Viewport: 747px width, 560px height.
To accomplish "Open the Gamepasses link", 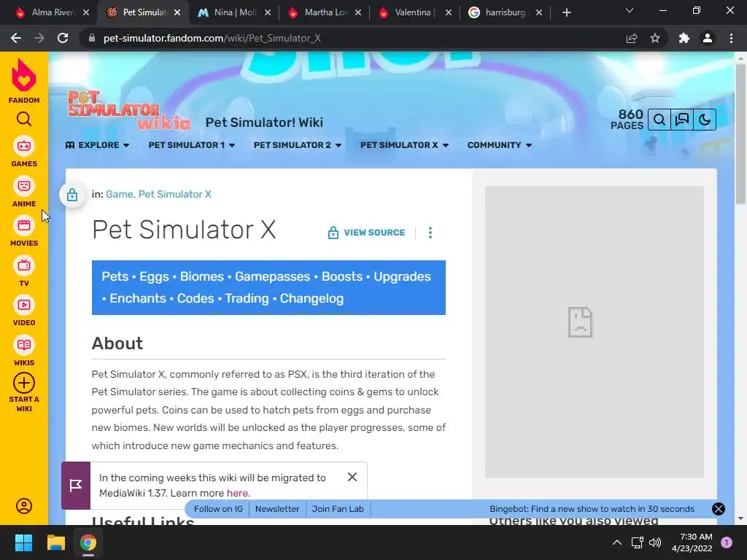I will pyautogui.click(x=273, y=276).
